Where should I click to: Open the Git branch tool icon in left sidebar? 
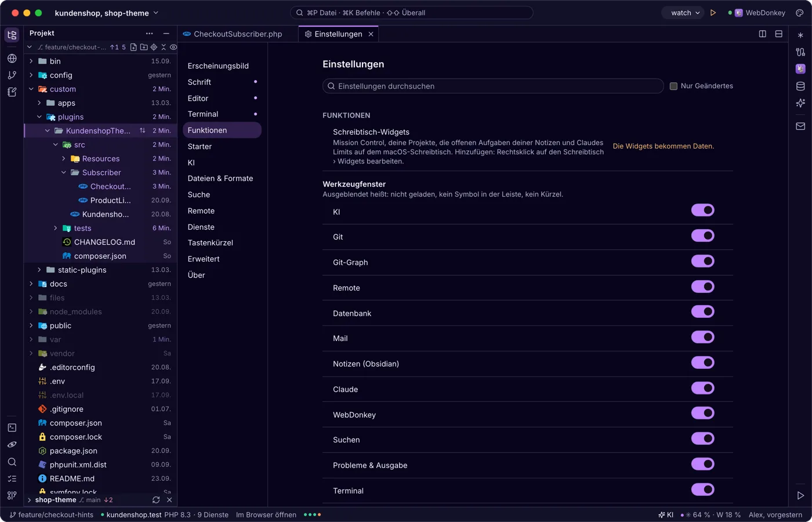pos(12,75)
